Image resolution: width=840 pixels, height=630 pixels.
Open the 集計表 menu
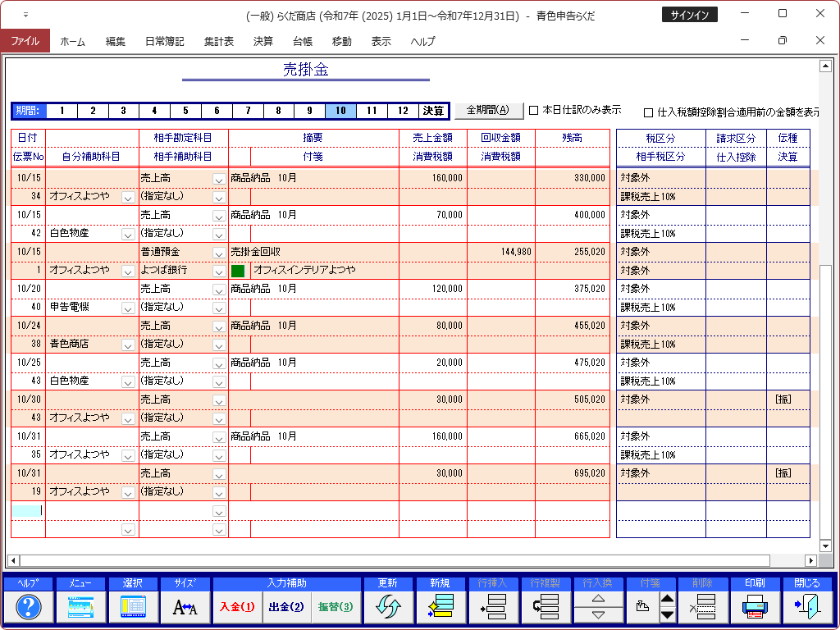pyautogui.click(x=218, y=41)
